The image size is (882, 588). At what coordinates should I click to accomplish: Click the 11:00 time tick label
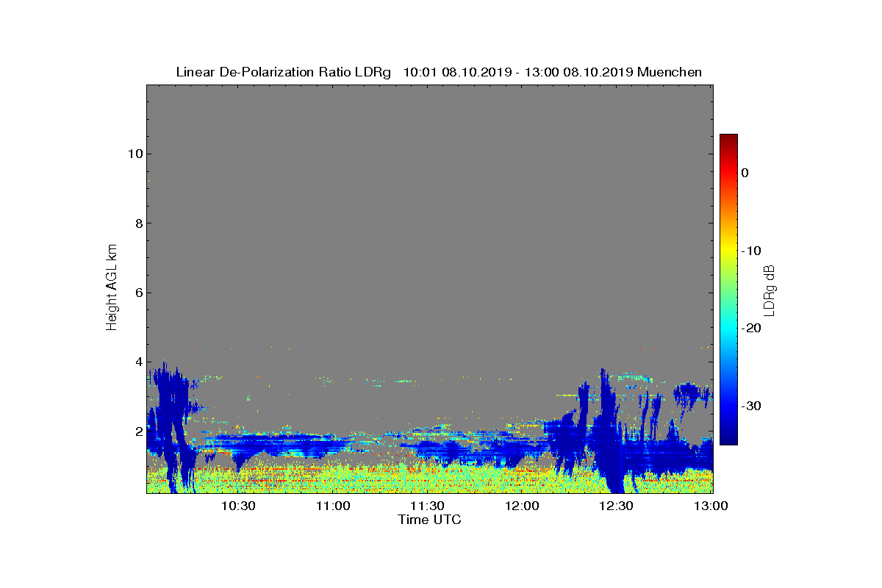tap(333, 506)
